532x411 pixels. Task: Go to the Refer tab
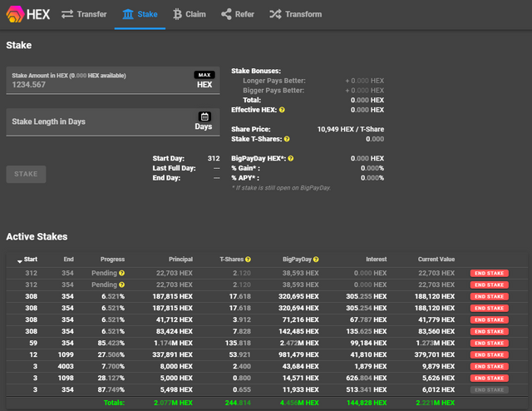[238, 14]
